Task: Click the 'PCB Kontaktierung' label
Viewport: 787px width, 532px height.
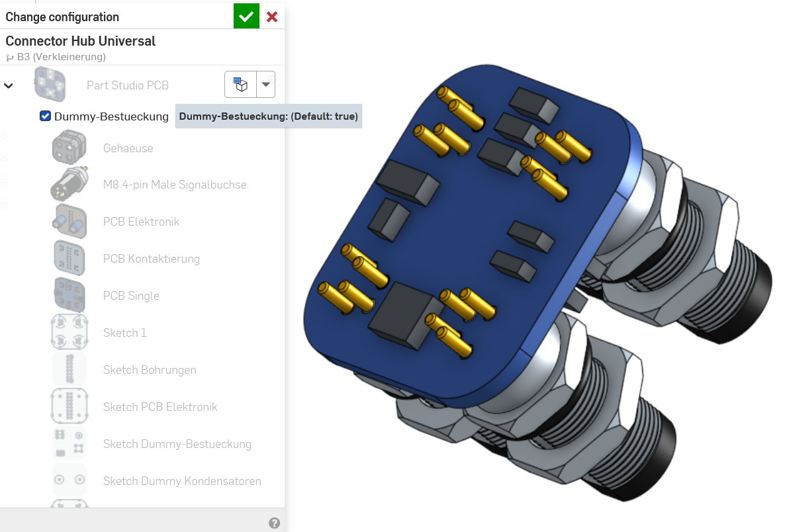Action: tap(152, 259)
